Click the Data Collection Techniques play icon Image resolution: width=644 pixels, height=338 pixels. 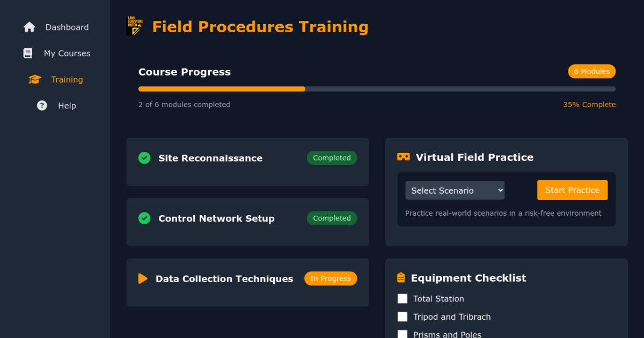(143, 279)
